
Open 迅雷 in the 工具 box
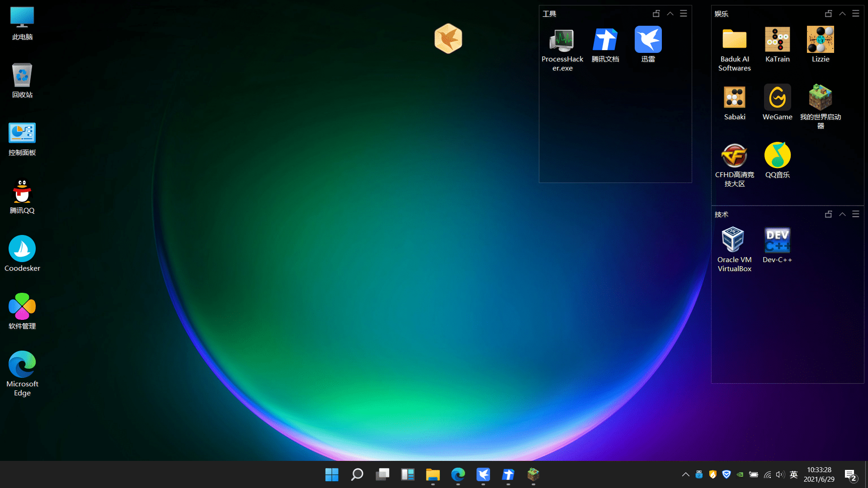click(648, 45)
